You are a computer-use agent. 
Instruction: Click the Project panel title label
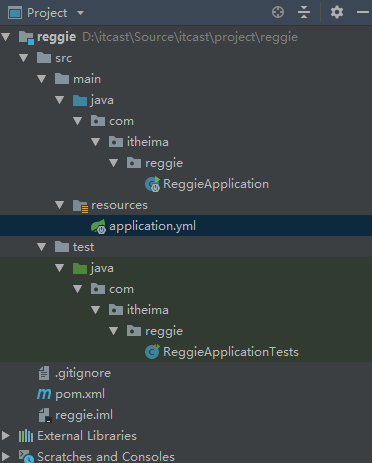(x=47, y=13)
